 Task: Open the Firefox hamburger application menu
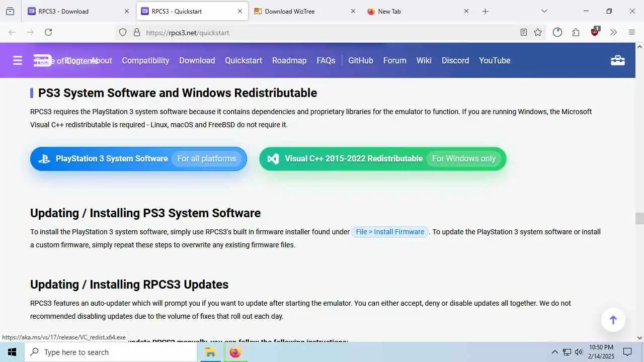(632, 32)
